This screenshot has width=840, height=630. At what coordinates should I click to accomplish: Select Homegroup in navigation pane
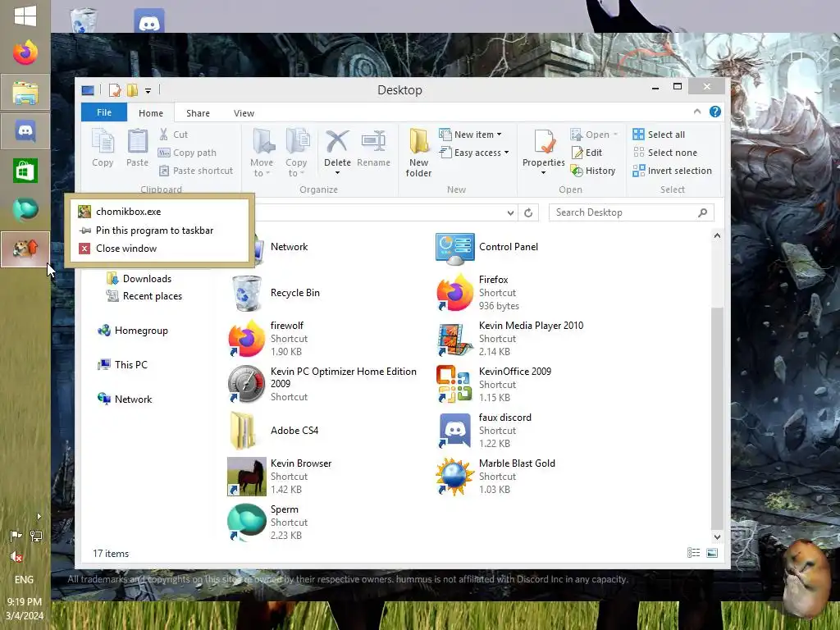pyautogui.click(x=133, y=331)
